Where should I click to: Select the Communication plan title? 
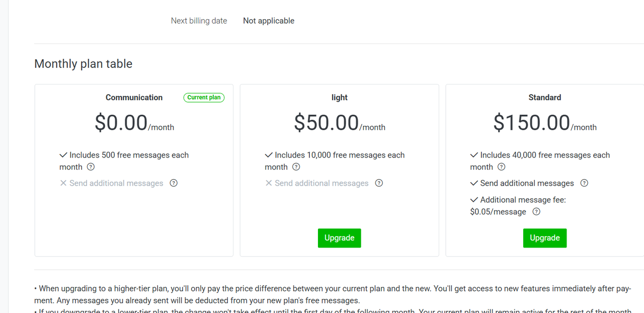[x=134, y=98]
